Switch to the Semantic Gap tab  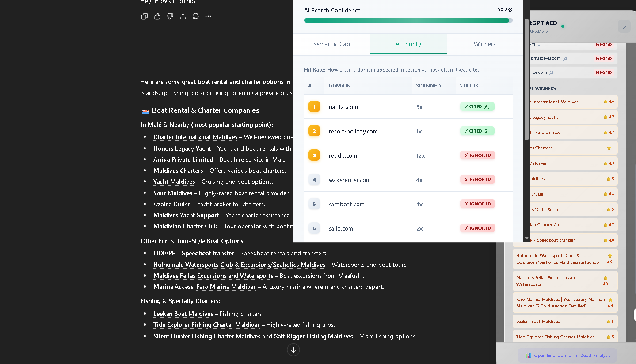(x=331, y=44)
